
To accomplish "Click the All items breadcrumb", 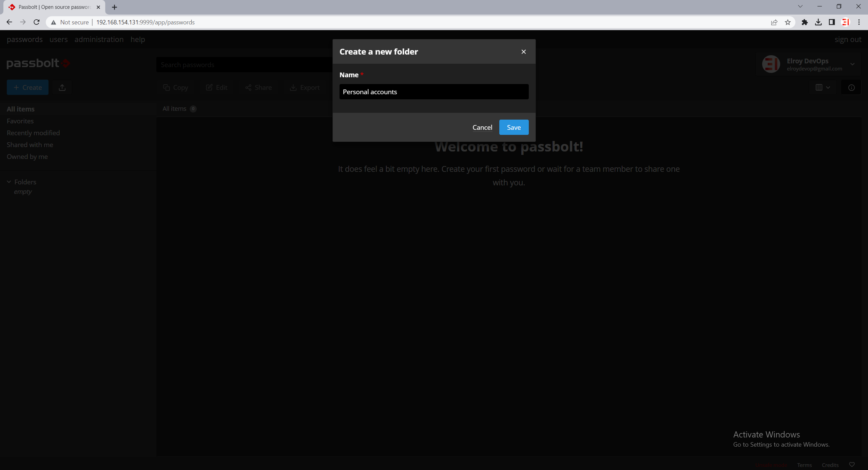I will pos(174,108).
